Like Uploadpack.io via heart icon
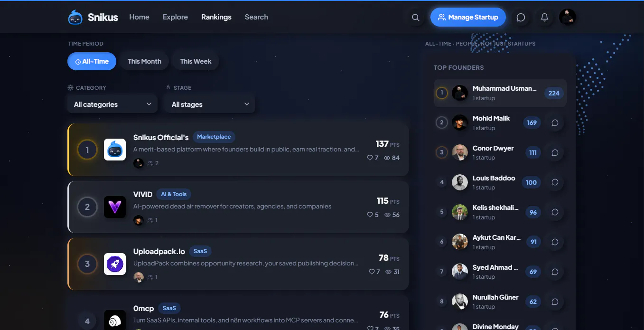Screen dimensions: 644x330 tap(372, 272)
